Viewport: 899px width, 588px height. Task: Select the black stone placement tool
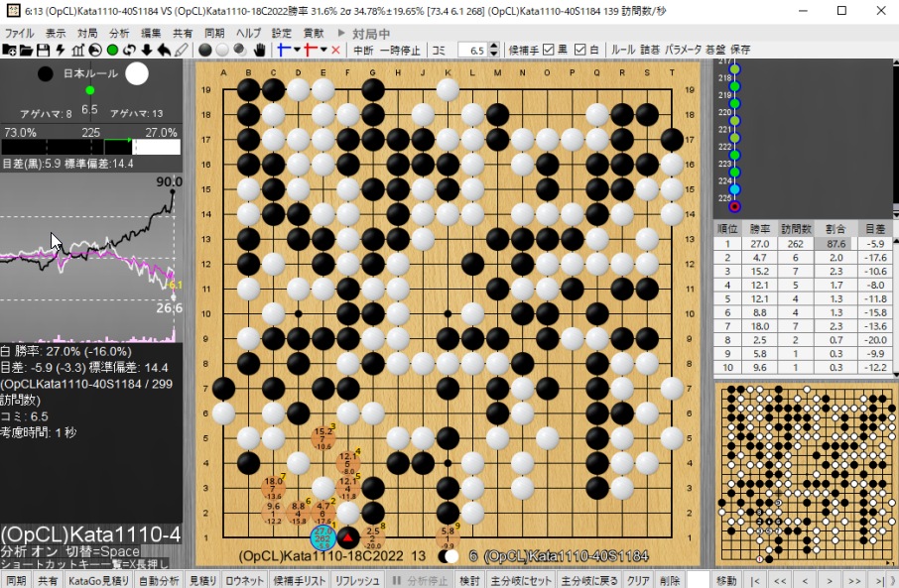(204, 50)
